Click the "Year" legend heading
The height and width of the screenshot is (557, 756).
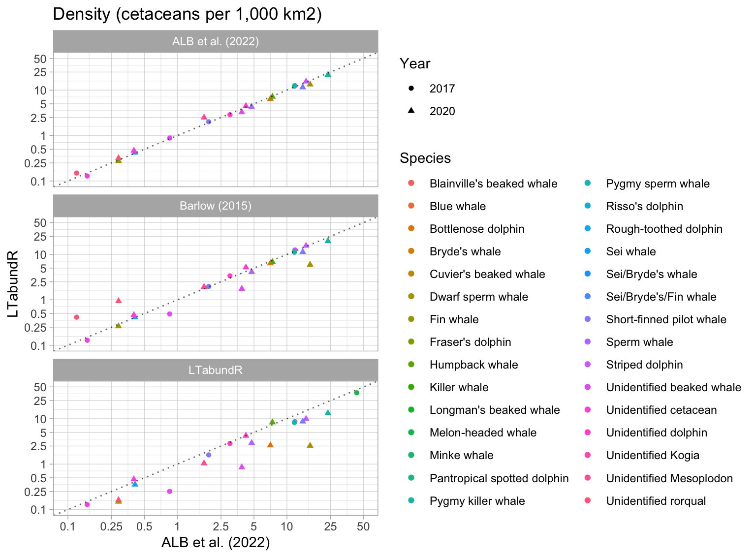pyautogui.click(x=415, y=63)
